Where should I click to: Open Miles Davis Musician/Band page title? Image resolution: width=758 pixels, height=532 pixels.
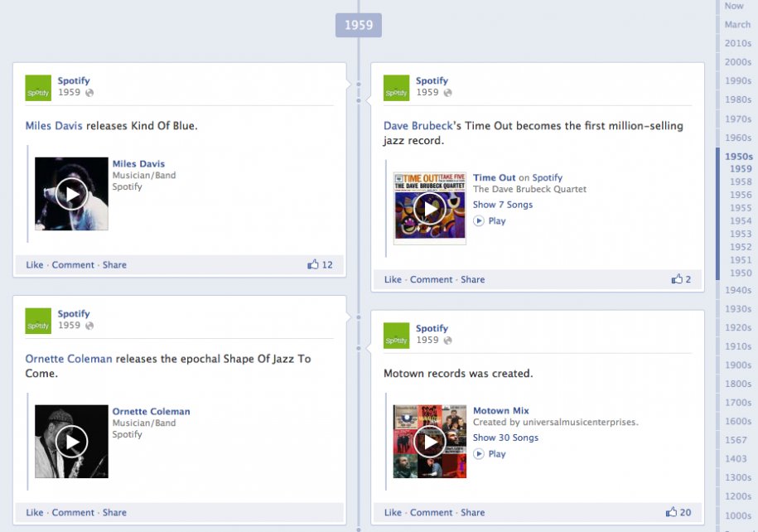tap(138, 164)
